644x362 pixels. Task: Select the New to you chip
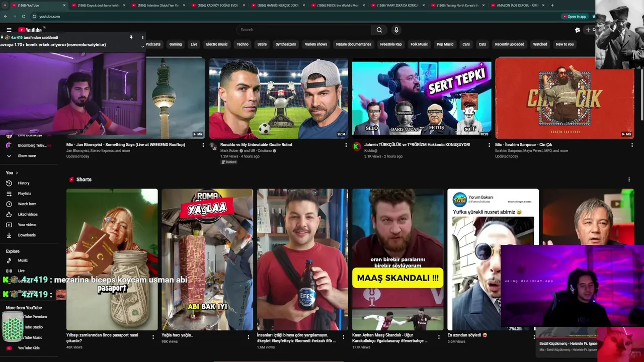click(x=565, y=44)
